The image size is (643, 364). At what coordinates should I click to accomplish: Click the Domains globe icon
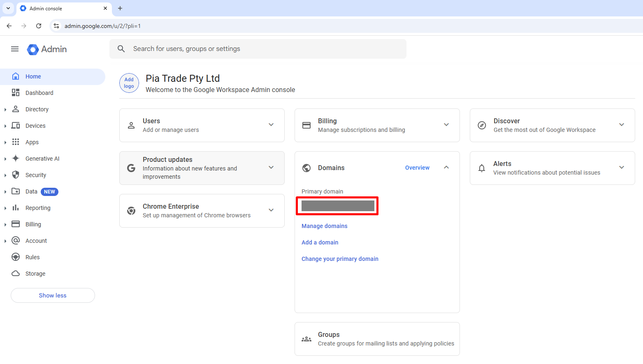click(306, 168)
